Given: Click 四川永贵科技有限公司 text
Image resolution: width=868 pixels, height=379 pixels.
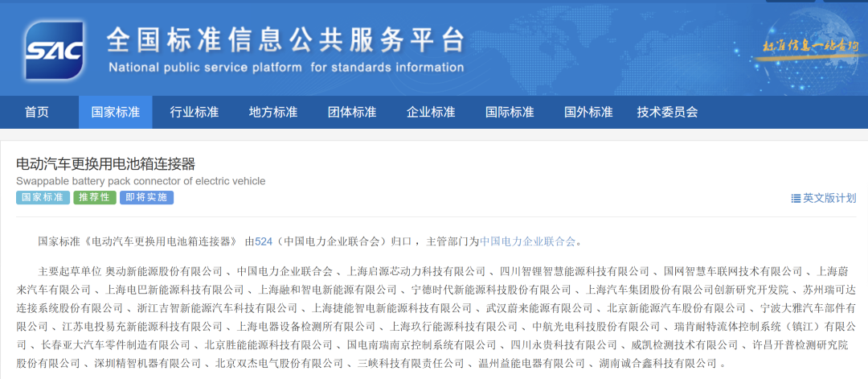Looking at the screenshot, I should [563, 344].
